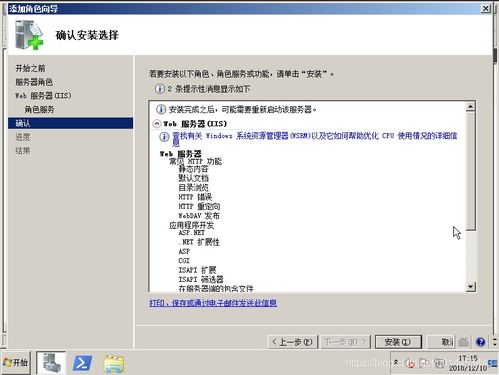Select 开始之前 step in sidebar
The image size is (499, 375).
30,68
